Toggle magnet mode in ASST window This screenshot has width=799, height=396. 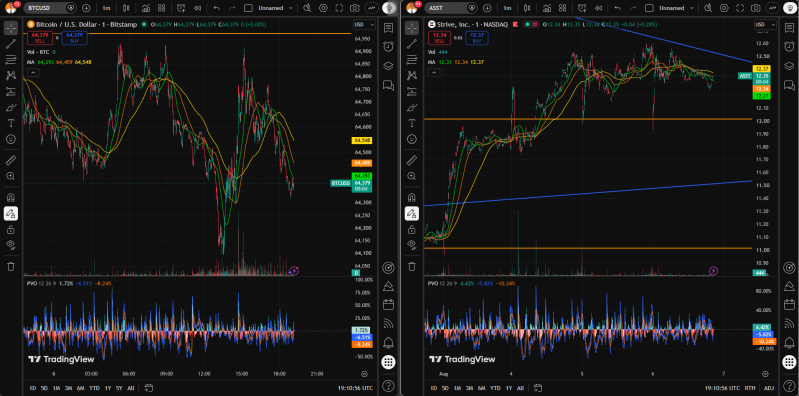pyautogui.click(x=412, y=197)
